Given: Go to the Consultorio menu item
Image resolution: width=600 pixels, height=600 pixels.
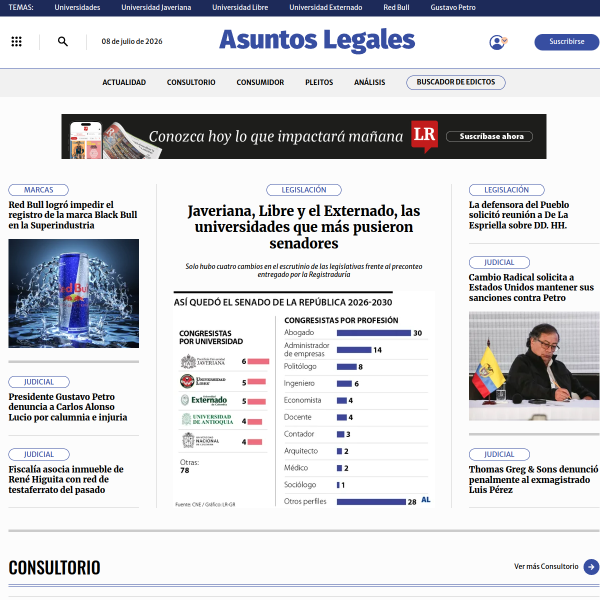Looking at the screenshot, I should [191, 82].
